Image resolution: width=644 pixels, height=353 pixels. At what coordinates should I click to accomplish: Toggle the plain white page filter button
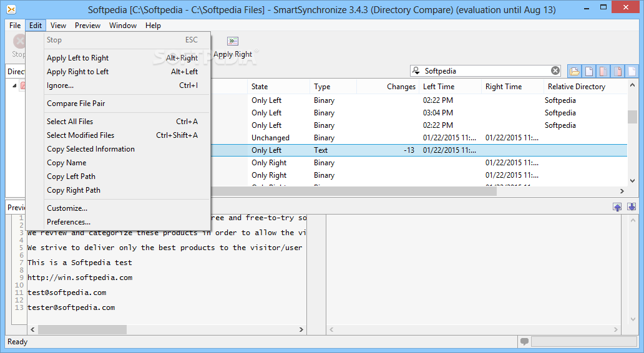tap(589, 72)
